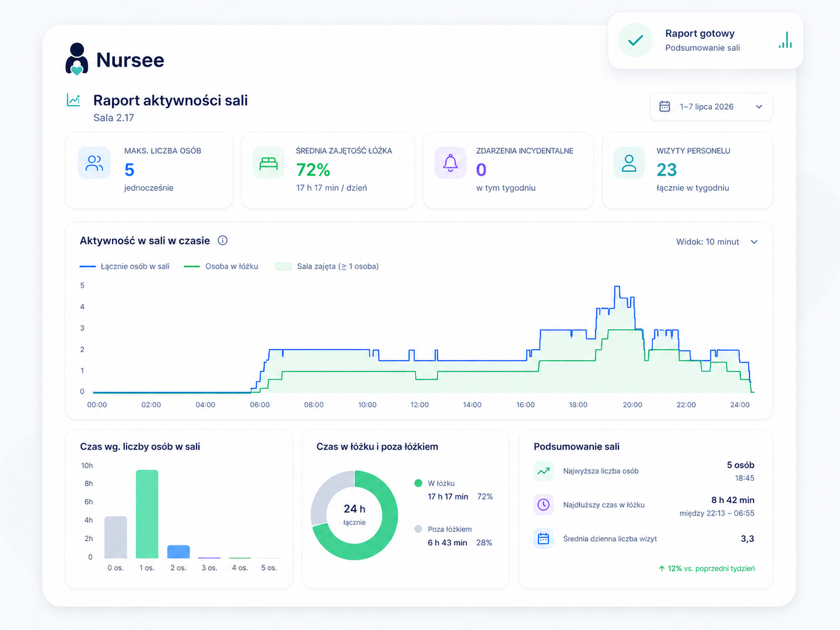840x630 pixels.
Task: Click the 12% vs. poprzedni tydzień comparison text
Action: (x=711, y=569)
